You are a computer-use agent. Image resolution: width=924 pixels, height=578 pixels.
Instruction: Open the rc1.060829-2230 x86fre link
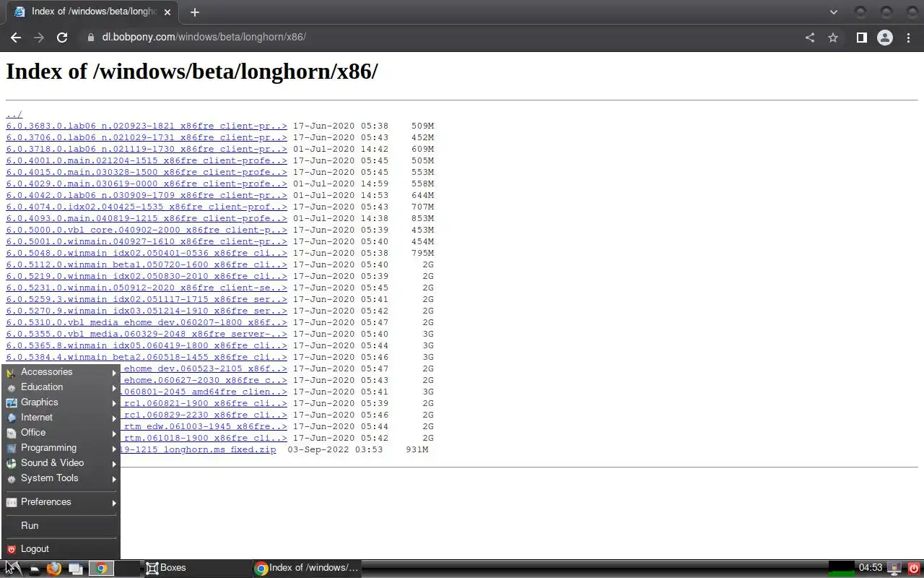pos(204,415)
